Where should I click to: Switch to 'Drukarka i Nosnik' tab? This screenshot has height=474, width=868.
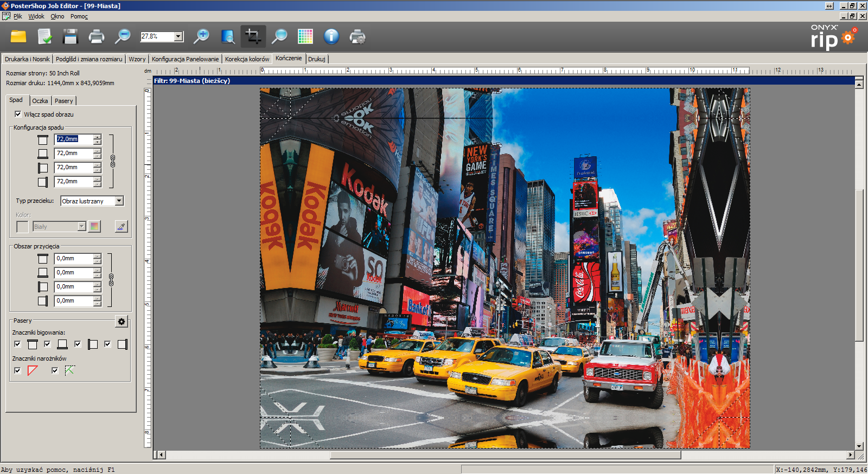click(x=27, y=59)
